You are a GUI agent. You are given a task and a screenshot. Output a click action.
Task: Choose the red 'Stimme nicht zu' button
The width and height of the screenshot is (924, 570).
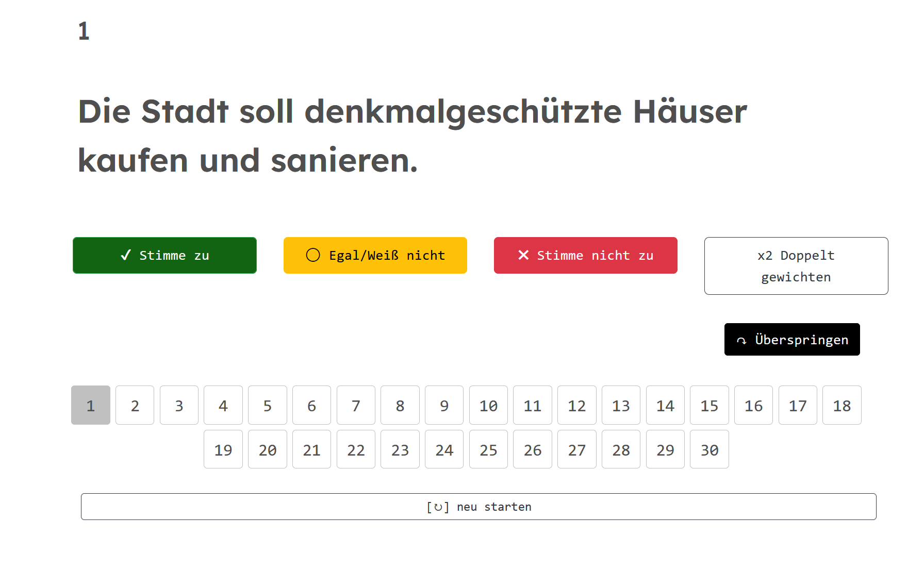tap(585, 255)
